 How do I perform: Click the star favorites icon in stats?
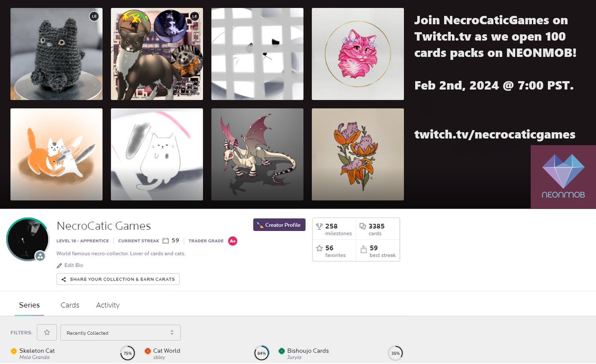click(x=319, y=248)
